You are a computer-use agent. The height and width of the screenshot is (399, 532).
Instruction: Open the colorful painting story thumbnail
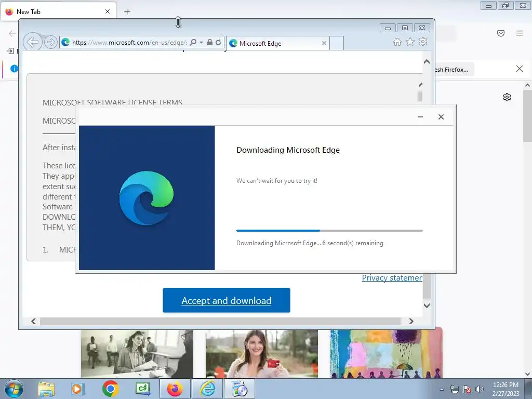[x=387, y=353]
